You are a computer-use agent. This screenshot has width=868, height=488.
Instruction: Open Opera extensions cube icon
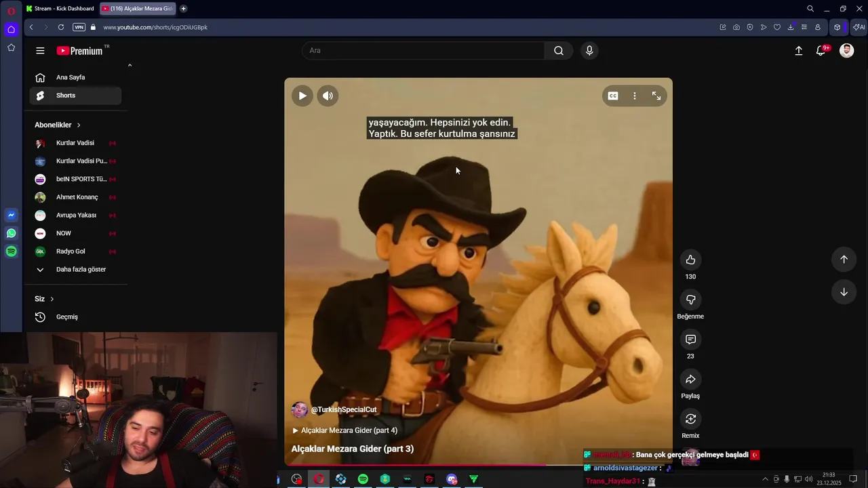tap(837, 27)
